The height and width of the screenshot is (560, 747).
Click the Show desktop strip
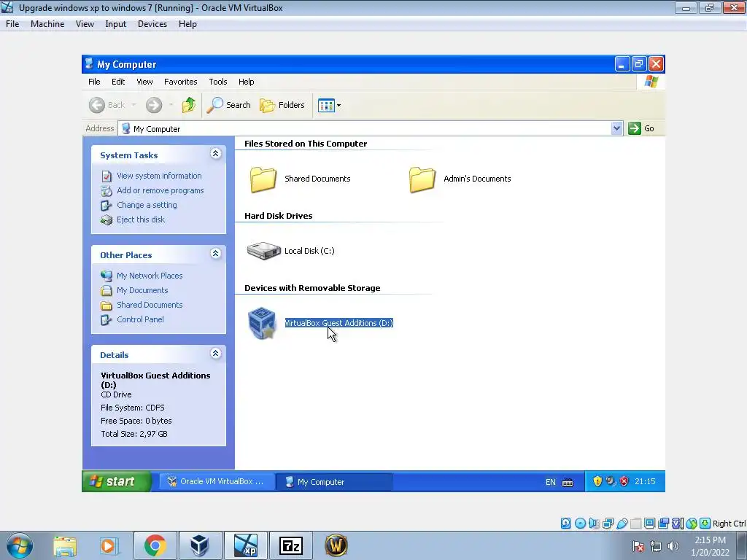(x=742, y=545)
